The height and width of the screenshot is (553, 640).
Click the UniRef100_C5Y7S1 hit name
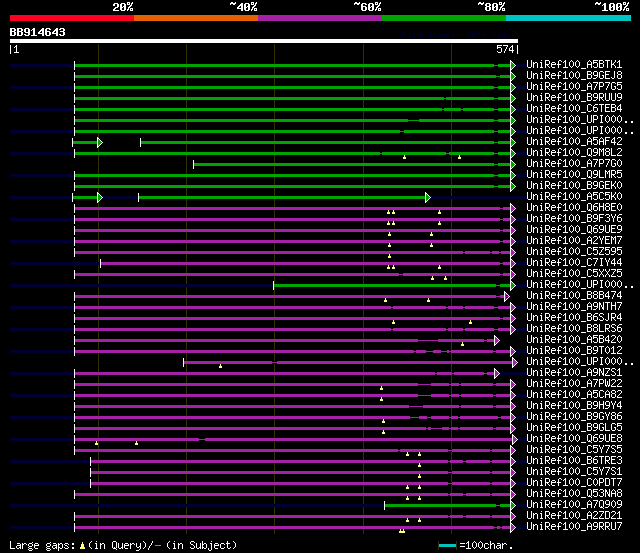coord(574,472)
